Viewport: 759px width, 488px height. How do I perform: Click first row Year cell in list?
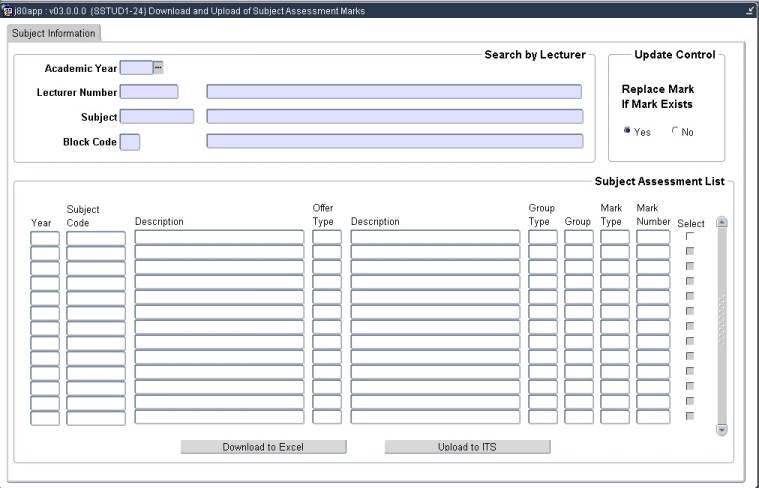point(45,238)
